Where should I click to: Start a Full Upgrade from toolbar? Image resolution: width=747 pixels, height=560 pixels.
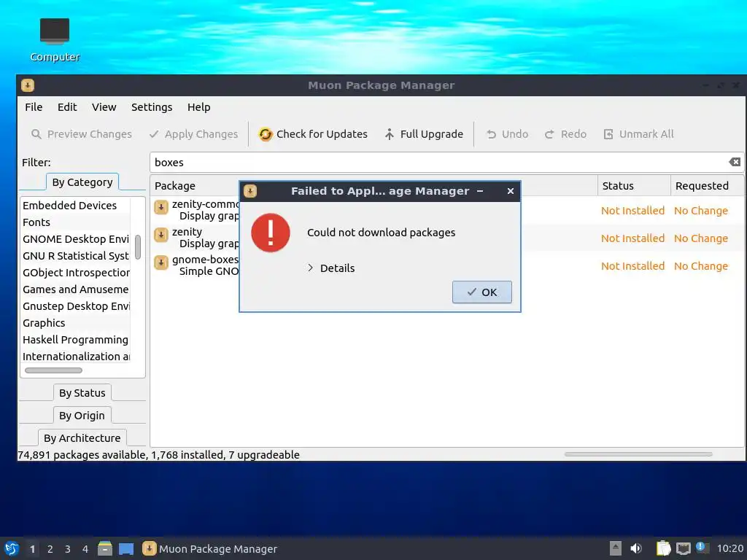point(424,134)
